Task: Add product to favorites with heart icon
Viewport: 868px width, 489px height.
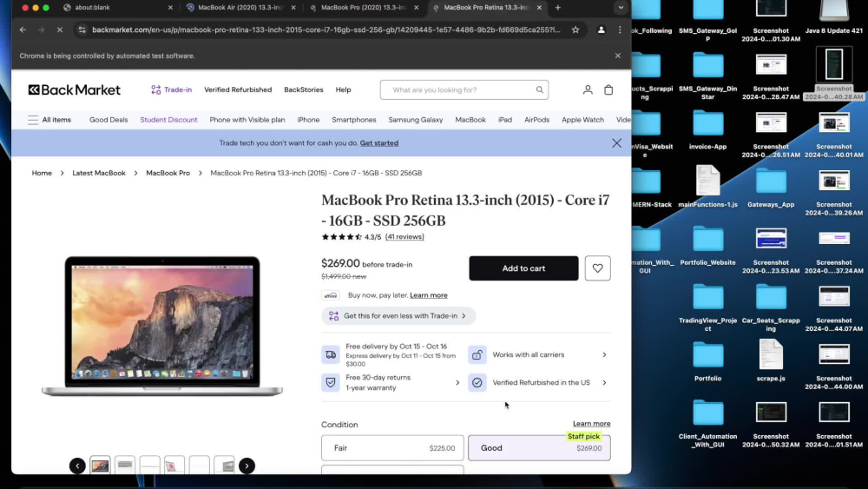Action: 597,268
